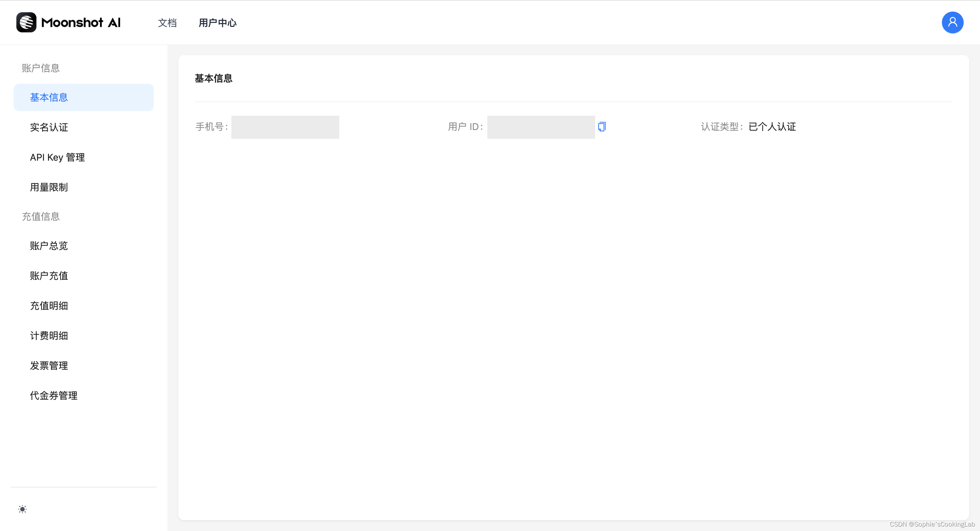This screenshot has height=531, width=980.
Task: Toggle the light/dark theme sun icon
Action: pos(22,509)
